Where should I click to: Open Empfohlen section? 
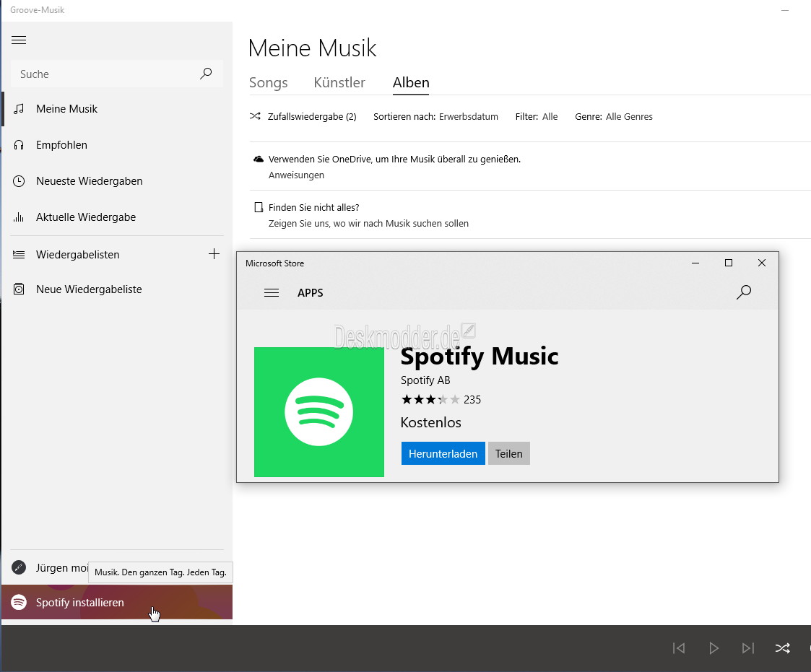pyautogui.click(x=116, y=145)
